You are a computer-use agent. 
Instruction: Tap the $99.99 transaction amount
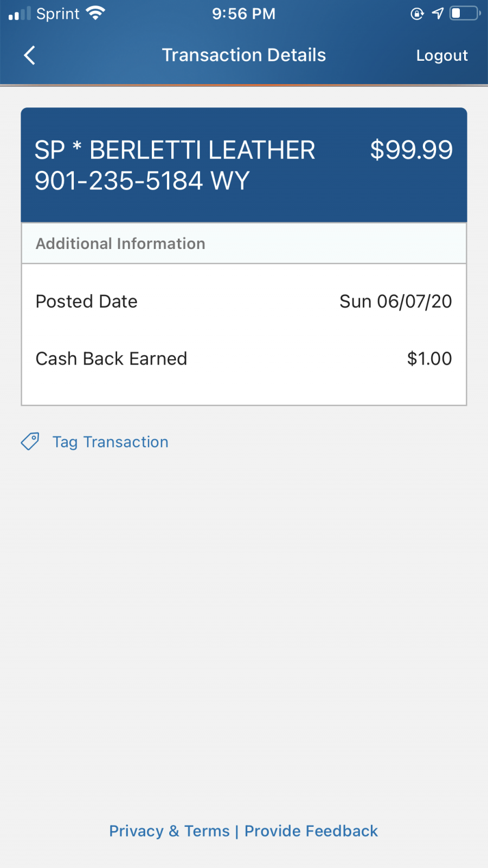411,150
